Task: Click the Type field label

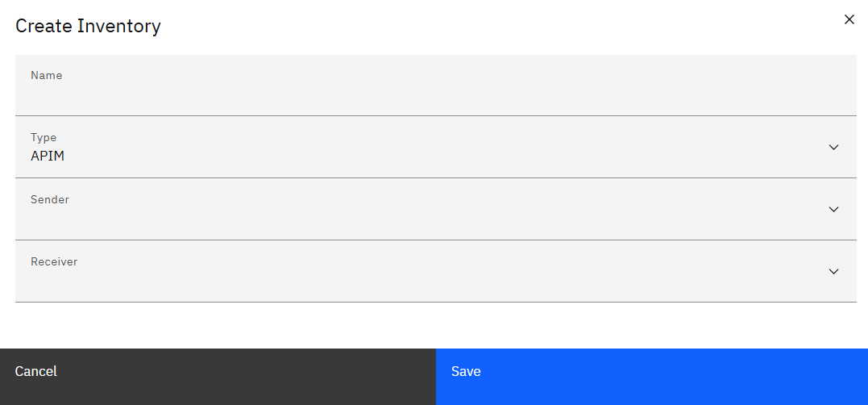Action: [44, 137]
